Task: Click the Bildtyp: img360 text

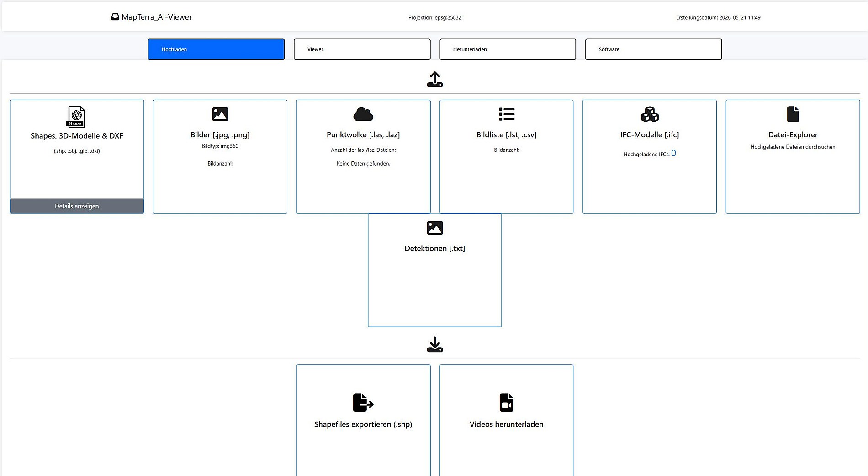Action: pyautogui.click(x=220, y=146)
